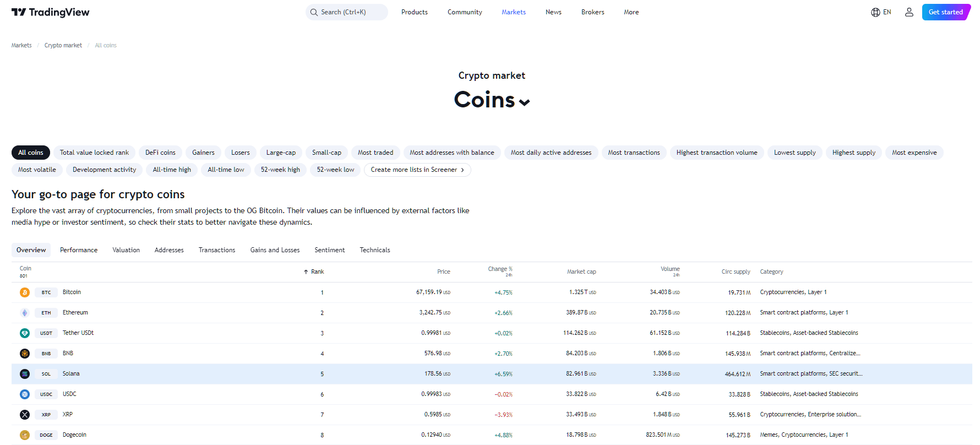Open the language globe selector
Viewport: 980px width, 445px height.
[x=881, y=12]
